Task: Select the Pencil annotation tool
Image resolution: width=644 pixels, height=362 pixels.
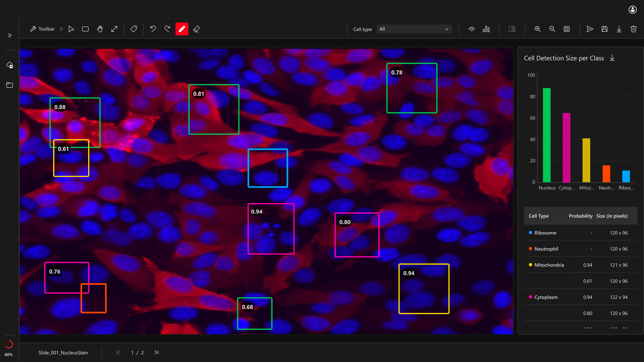Action: click(182, 29)
